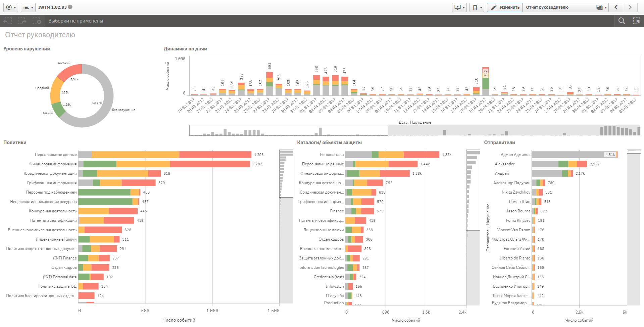Click the step back selection icon

(7, 21)
